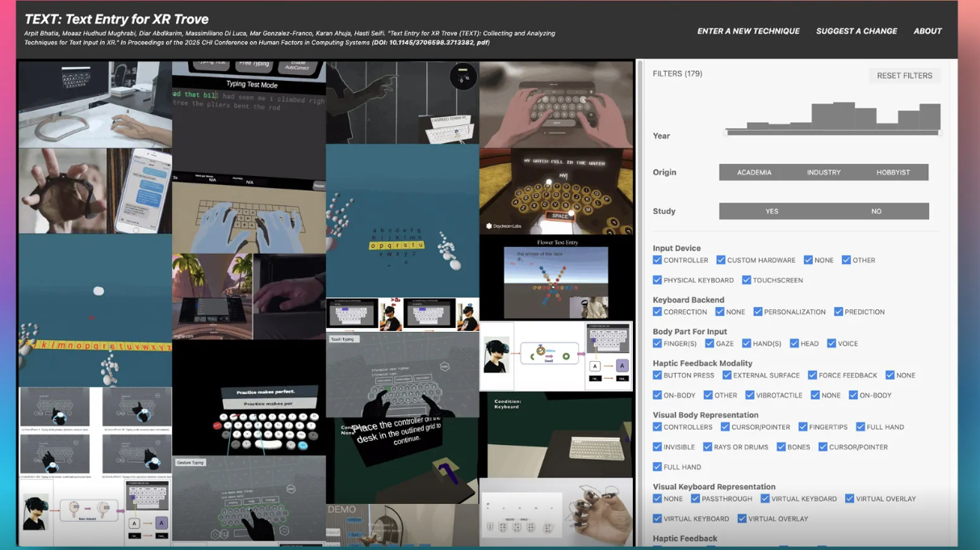Uncheck the CONTROLLER input device checkbox

point(657,260)
